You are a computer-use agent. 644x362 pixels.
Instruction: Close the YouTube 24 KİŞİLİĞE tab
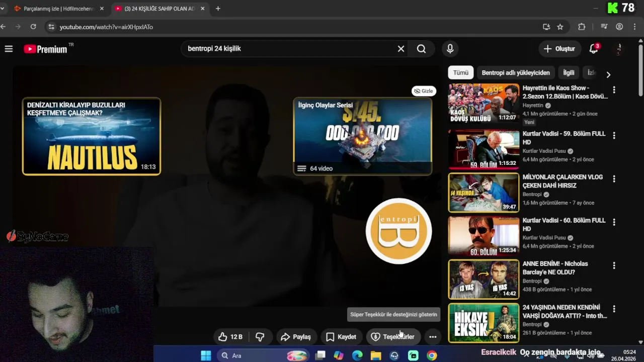203,9
